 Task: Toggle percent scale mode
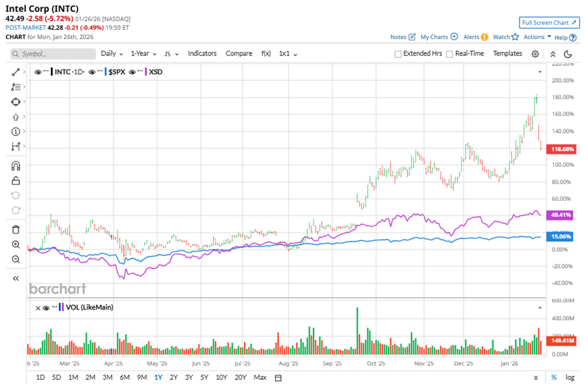(x=554, y=377)
